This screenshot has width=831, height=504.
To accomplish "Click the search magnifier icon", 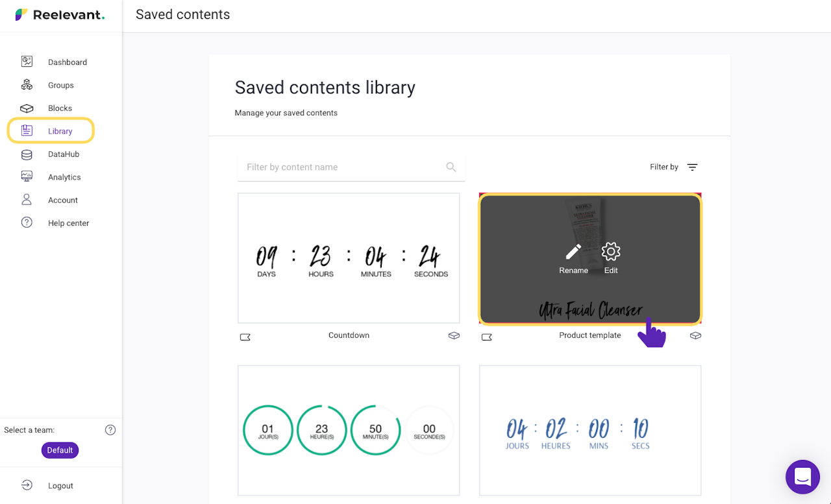I will (451, 167).
